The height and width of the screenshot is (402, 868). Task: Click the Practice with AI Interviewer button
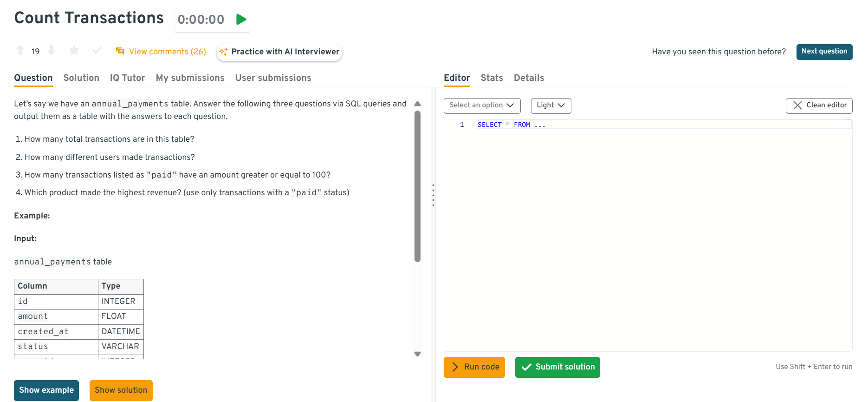point(279,52)
